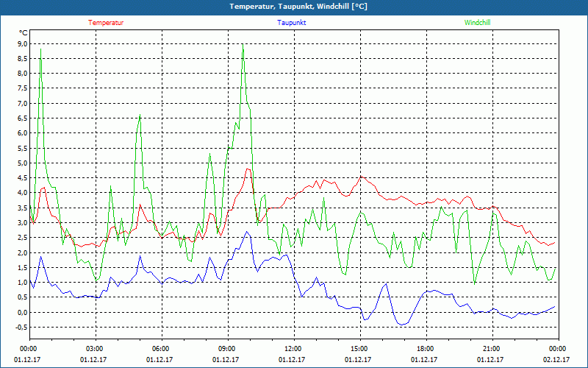Click the 5,0 y-axis value
The width and height of the screenshot is (588, 368).
(23, 163)
